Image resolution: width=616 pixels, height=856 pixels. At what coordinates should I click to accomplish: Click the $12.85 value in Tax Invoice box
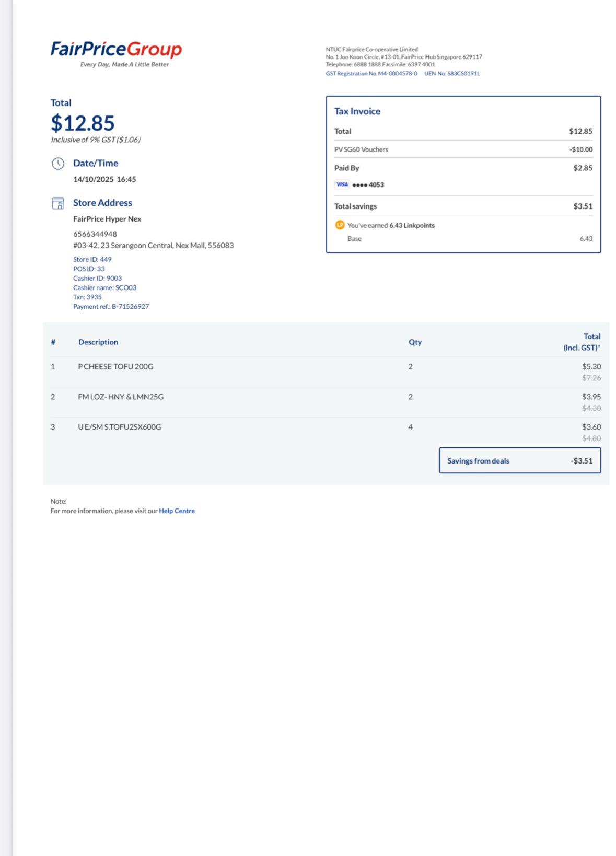click(580, 131)
